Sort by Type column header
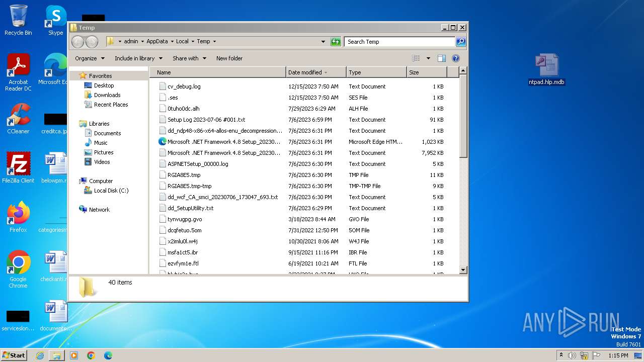644x362 pixels. coord(376,72)
